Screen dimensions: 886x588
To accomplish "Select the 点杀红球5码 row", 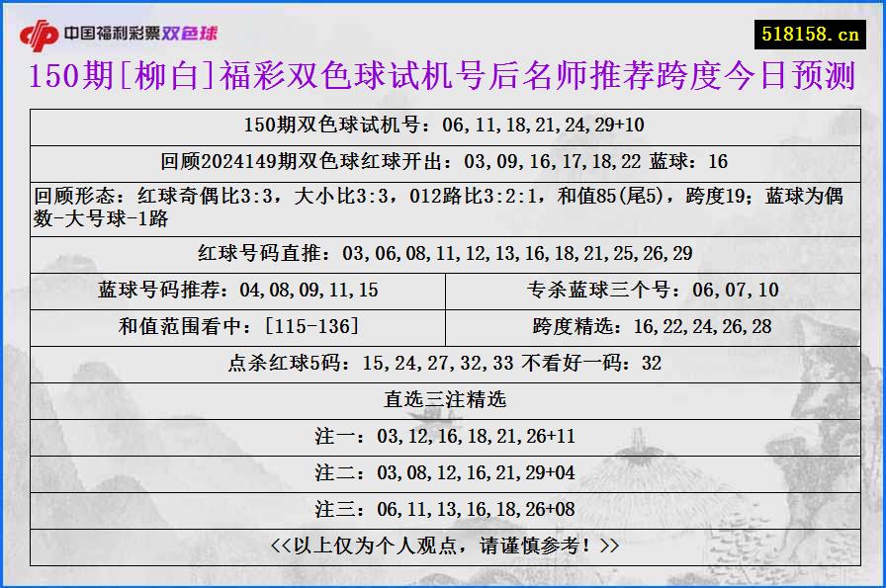I will pyautogui.click(x=443, y=363).
